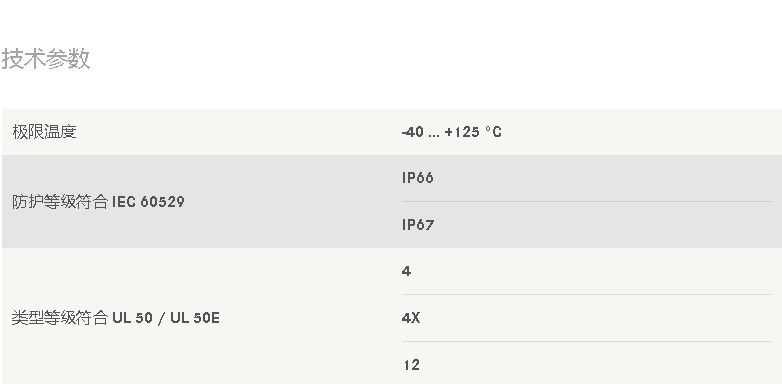Click the UL type rating value 4X
Viewport: 782px width, 384px height.
click(411, 318)
